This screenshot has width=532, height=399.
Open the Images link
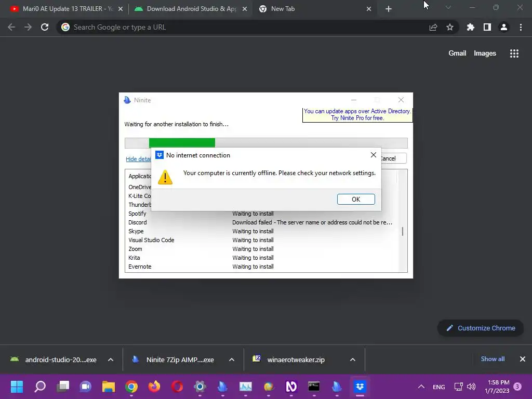(485, 54)
